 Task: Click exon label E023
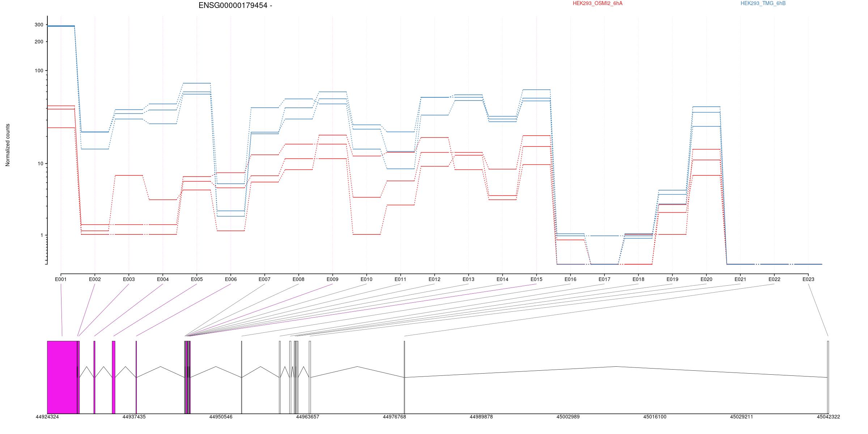tap(808, 279)
